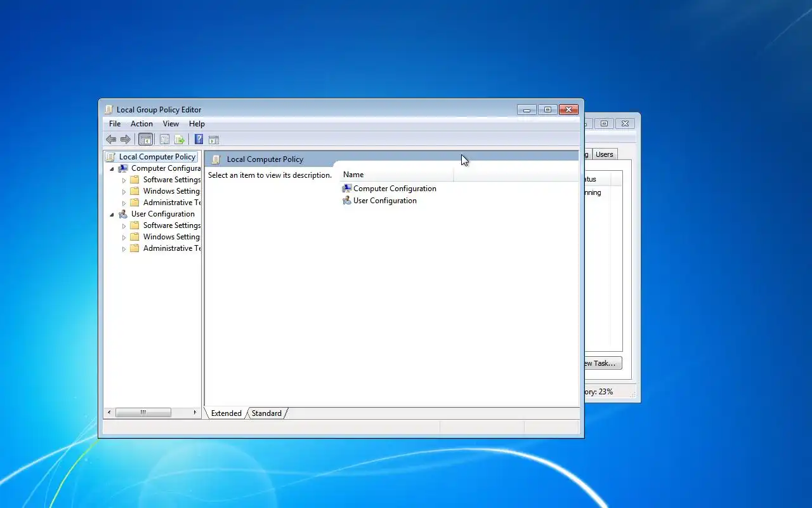Collapse the Computer Configuration tree node
Image resolution: width=812 pixels, height=508 pixels.
112,169
